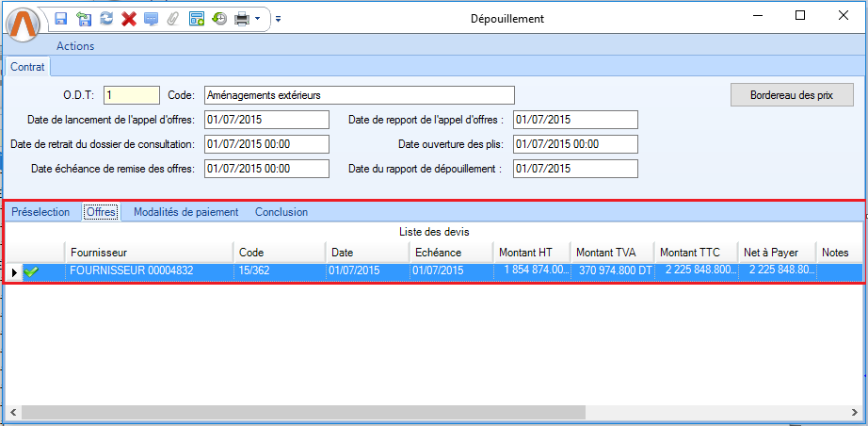Toggle the green checkmark on the supplier row
The width and height of the screenshot is (868, 426).
point(31,271)
